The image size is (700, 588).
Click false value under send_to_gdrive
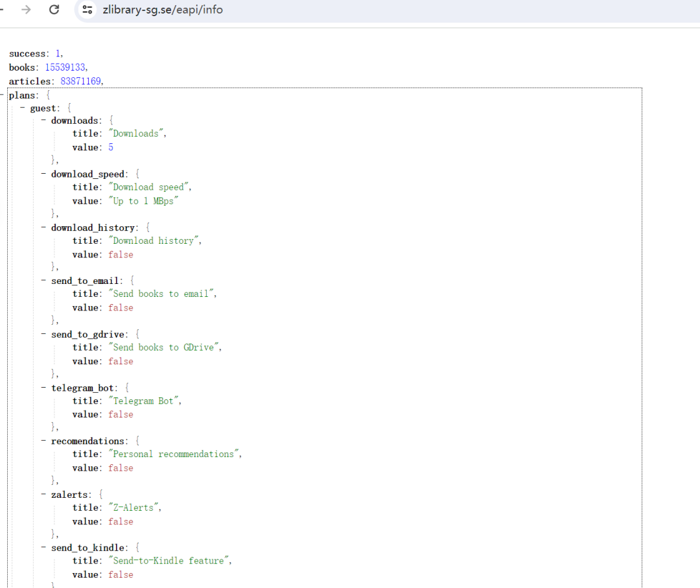(x=121, y=361)
